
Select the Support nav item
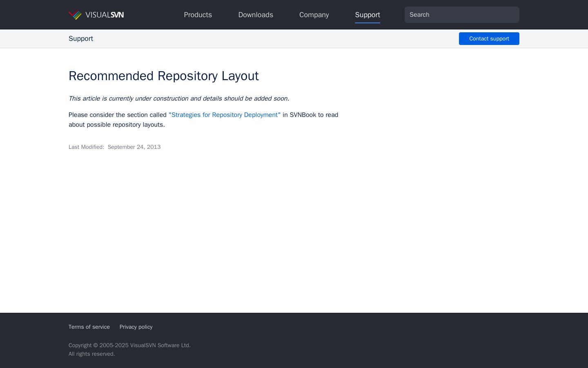[x=367, y=15]
